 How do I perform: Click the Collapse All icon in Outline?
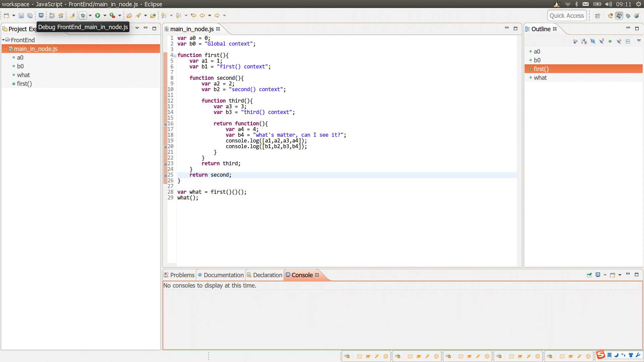pos(628,41)
